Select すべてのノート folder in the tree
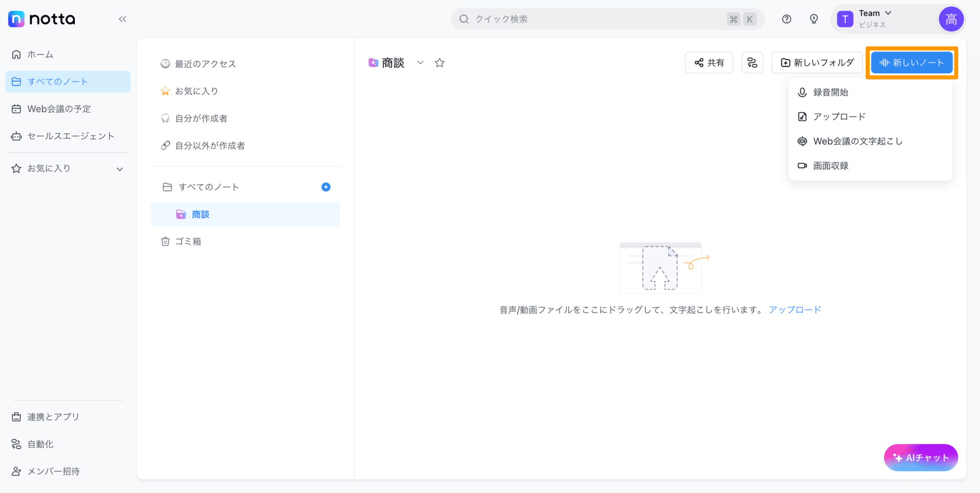The width and height of the screenshot is (980, 493). [209, 187]
